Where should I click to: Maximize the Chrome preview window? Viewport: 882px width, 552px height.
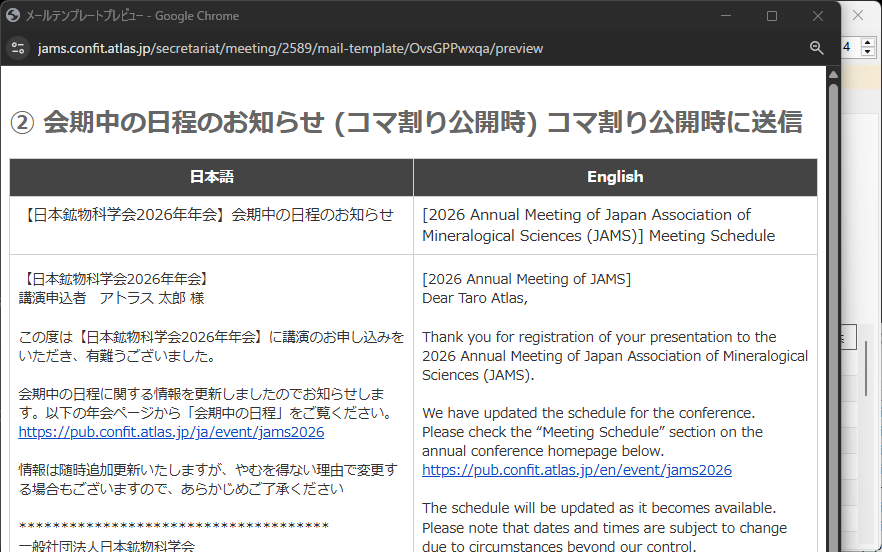[772, 16]
